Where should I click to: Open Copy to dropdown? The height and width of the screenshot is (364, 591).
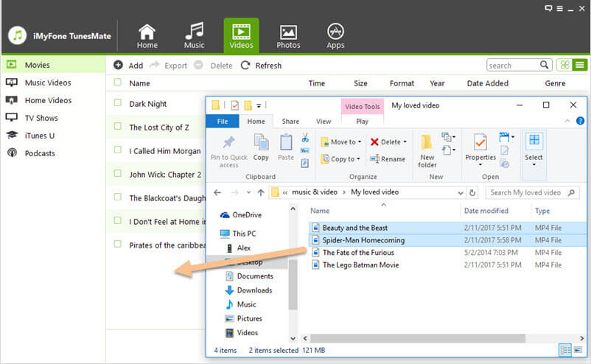340,159
